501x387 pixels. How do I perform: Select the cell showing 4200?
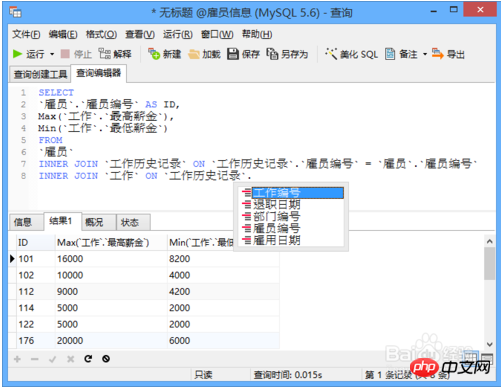(223, 291)
